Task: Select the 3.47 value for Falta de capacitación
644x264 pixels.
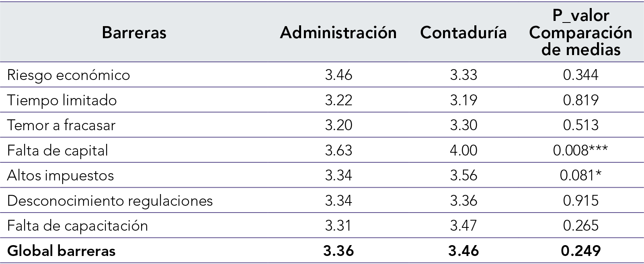Action: (464, 225)
